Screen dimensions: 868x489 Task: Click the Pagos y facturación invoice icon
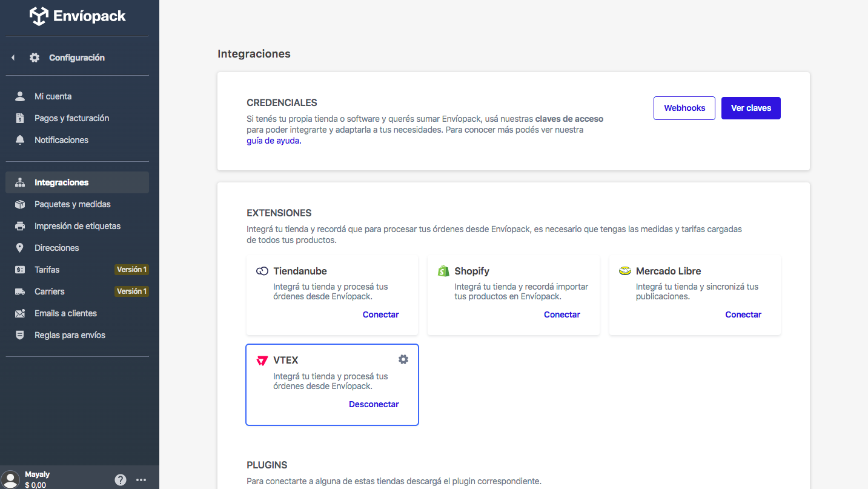coord(20,118)
